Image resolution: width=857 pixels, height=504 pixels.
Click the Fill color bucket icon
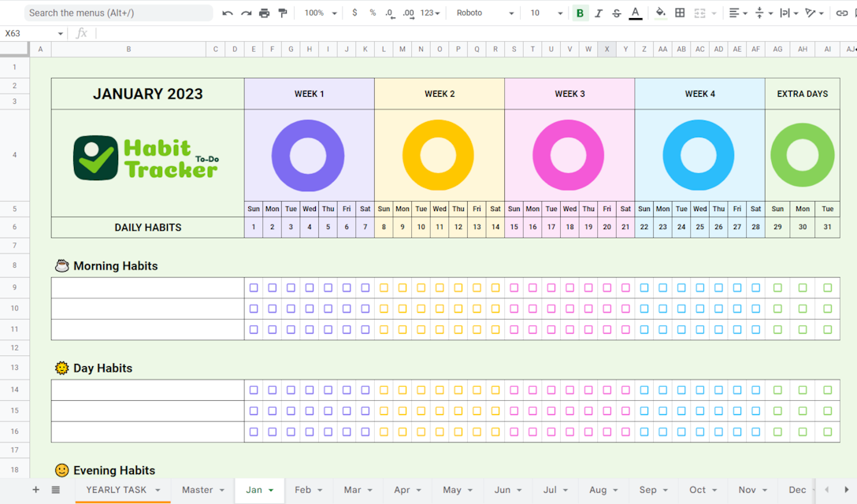(x=661, y=13)
